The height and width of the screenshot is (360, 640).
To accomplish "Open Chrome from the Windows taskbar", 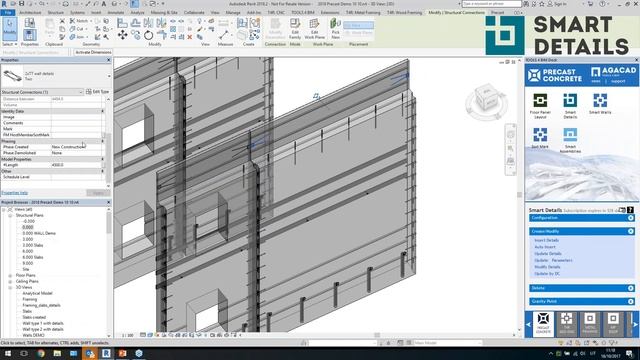I will click(41, 353).
